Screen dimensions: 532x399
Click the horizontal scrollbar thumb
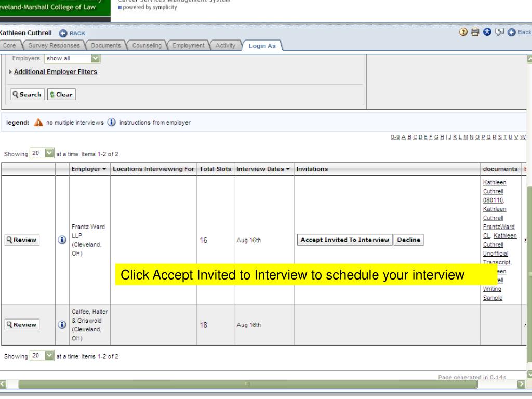coord(248,384)
